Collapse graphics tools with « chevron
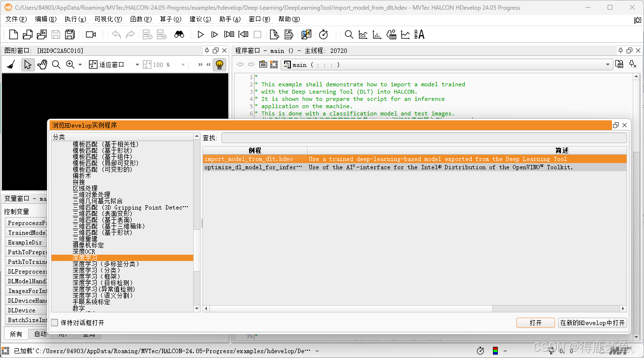The height and width of the screenshot is (358, 644). click(x=208, y=65)
